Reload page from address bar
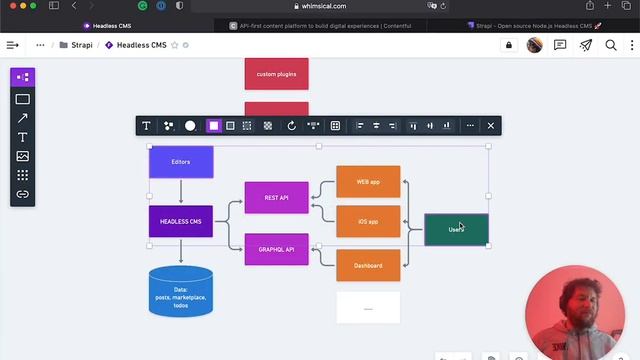Screen dimensions: 640x360 443,6
